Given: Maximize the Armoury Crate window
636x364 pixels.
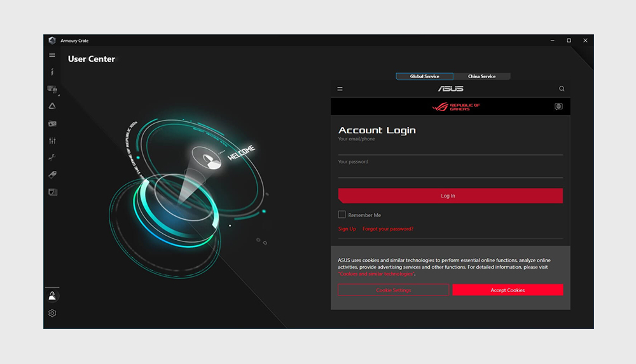Looking at the screenshot, I should click(569, 41).
